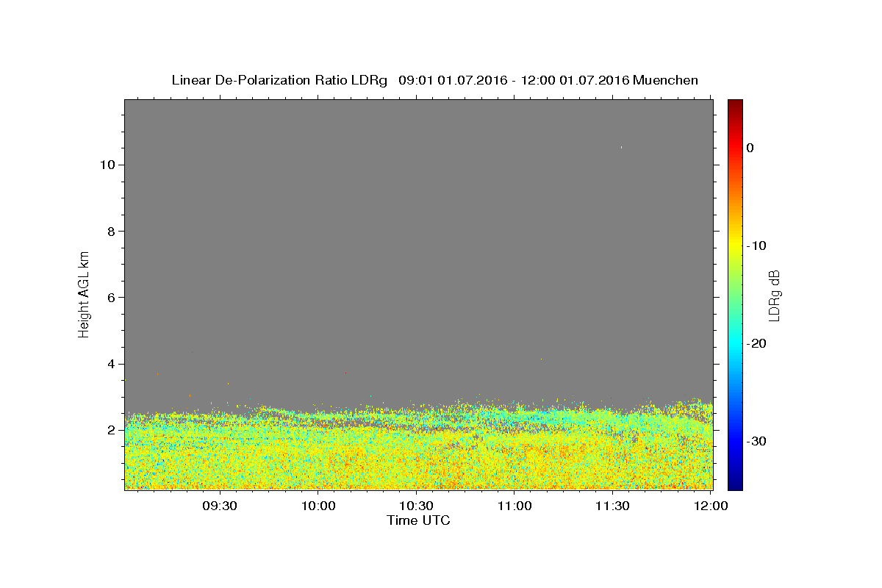
Task: Click the Time UTC axis title
Action: 418,520
